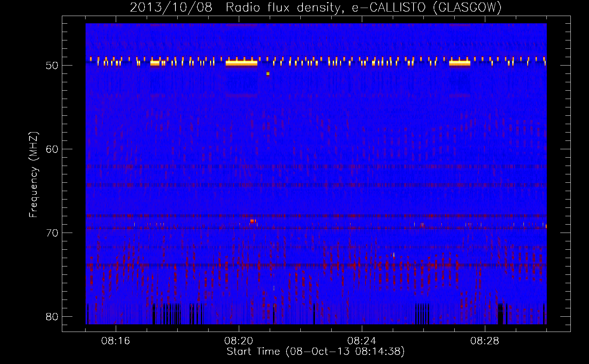Click the '60' frequency tick label

tap(52, 149)
